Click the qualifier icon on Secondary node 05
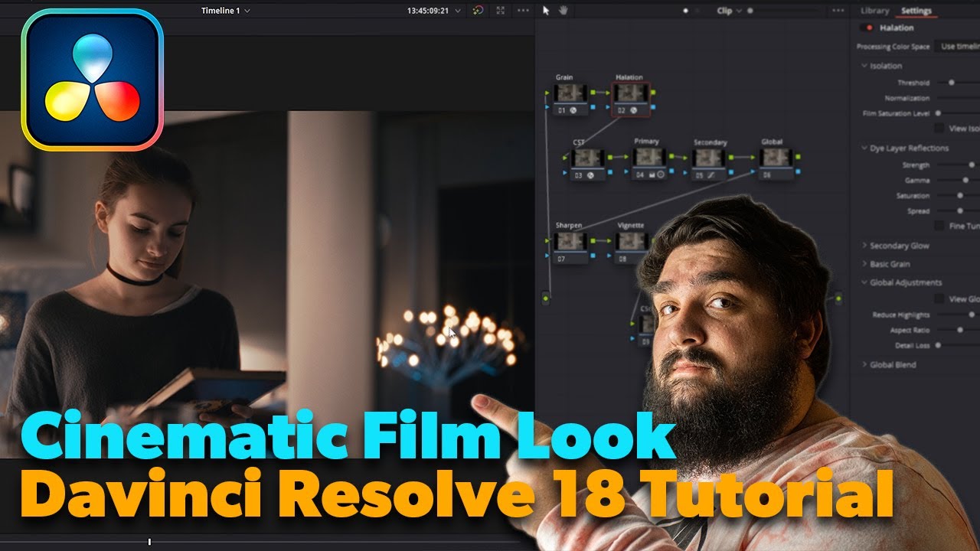The height and width of the screenshot is (551, 980). pos(711,175)
